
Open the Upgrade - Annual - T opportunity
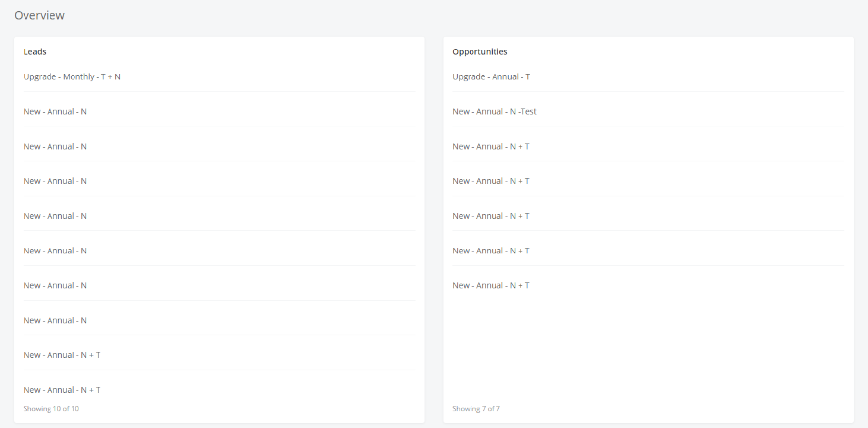[x=491, y=76]
